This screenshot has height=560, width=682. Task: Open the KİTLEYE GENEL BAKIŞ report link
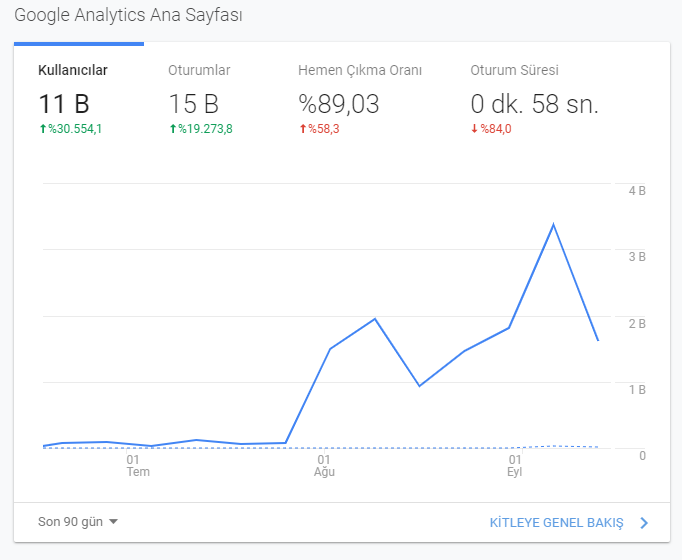point(556,523)
